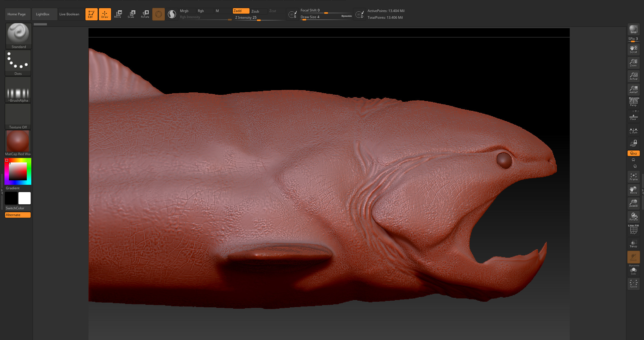644x340 pixels.
Task: Open the Dots stroke picker
Action: [x=18, y=63]
